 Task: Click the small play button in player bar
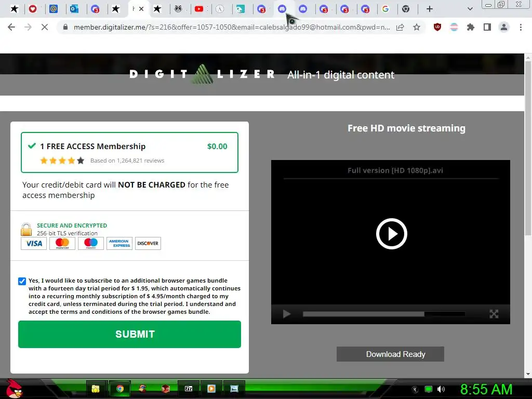(x=287, y=314)
